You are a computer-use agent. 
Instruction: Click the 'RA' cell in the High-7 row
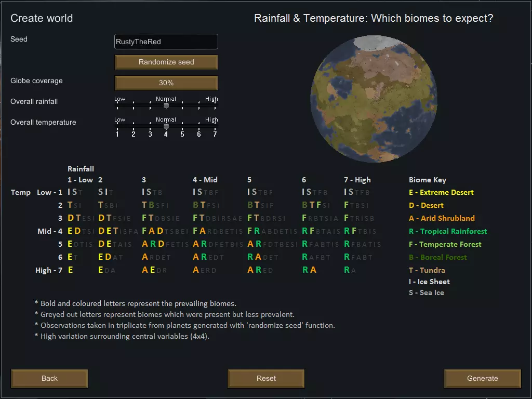(309, 270)
